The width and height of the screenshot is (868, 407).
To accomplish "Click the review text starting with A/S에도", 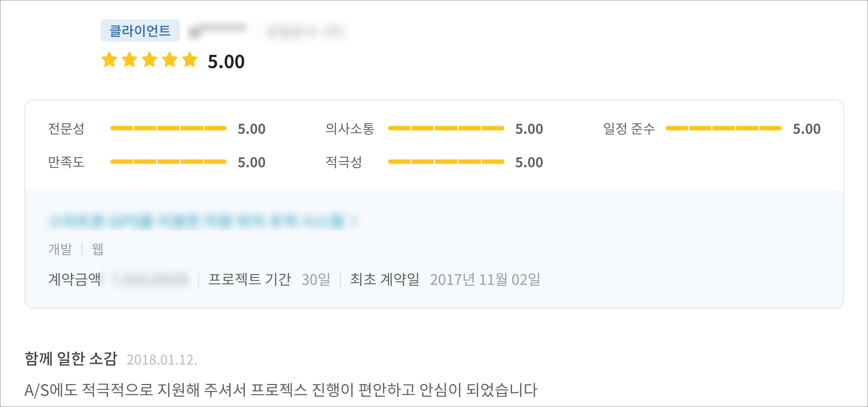I will 281,390.
